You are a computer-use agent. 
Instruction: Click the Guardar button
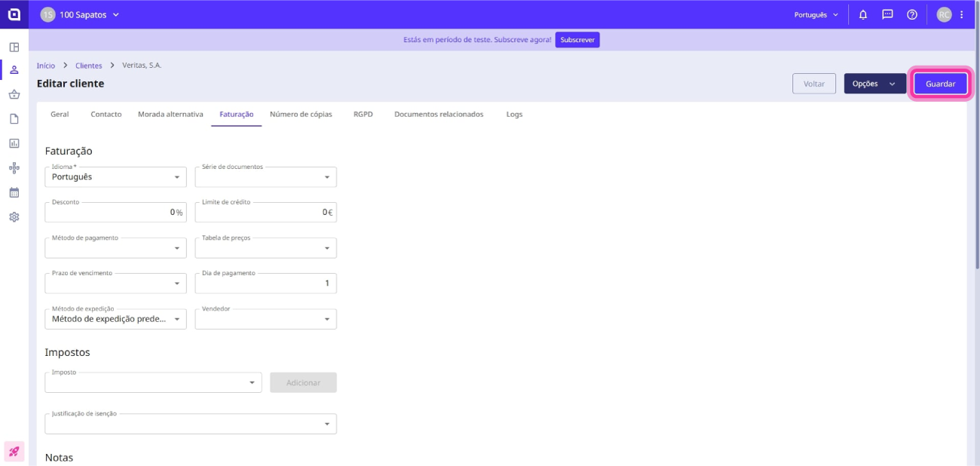pyautogui.click(x=940, y=84)
